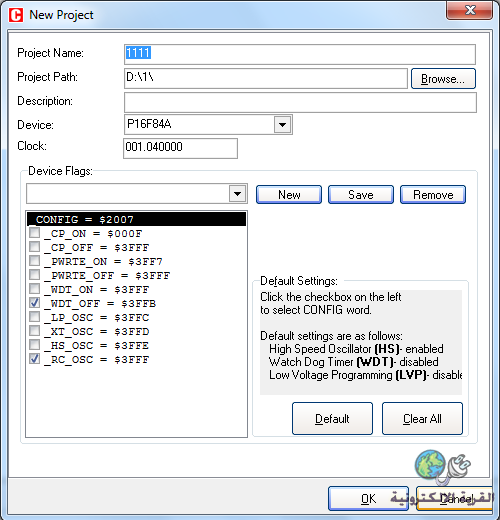
Task: Focus the Clock frequency input field
Action: (180, 148)
